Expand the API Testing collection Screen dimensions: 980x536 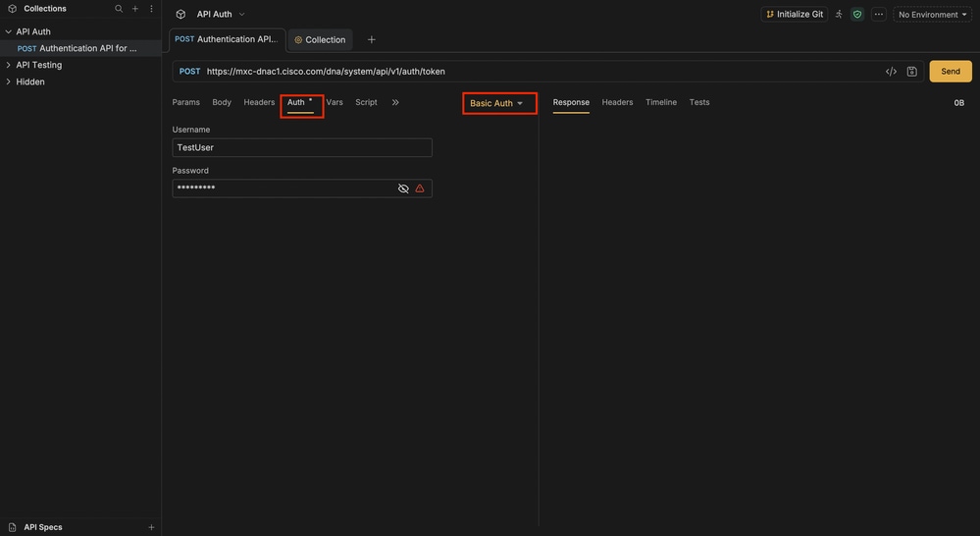(8, 65)
